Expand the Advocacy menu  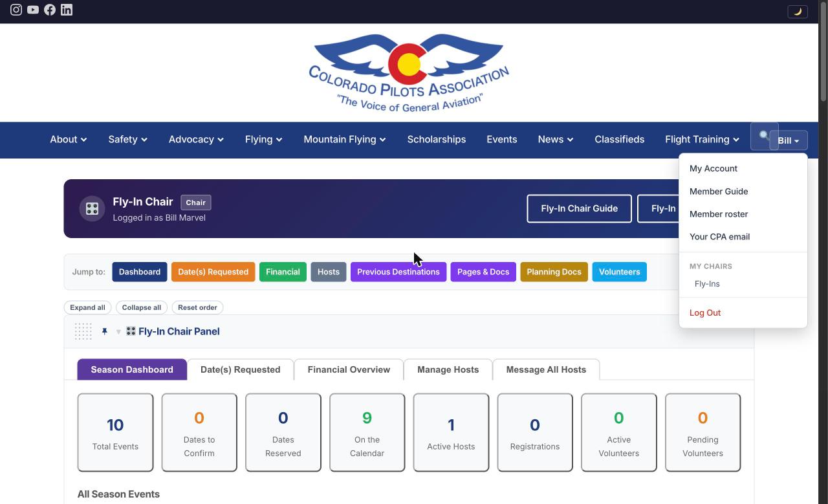[196, 139]
